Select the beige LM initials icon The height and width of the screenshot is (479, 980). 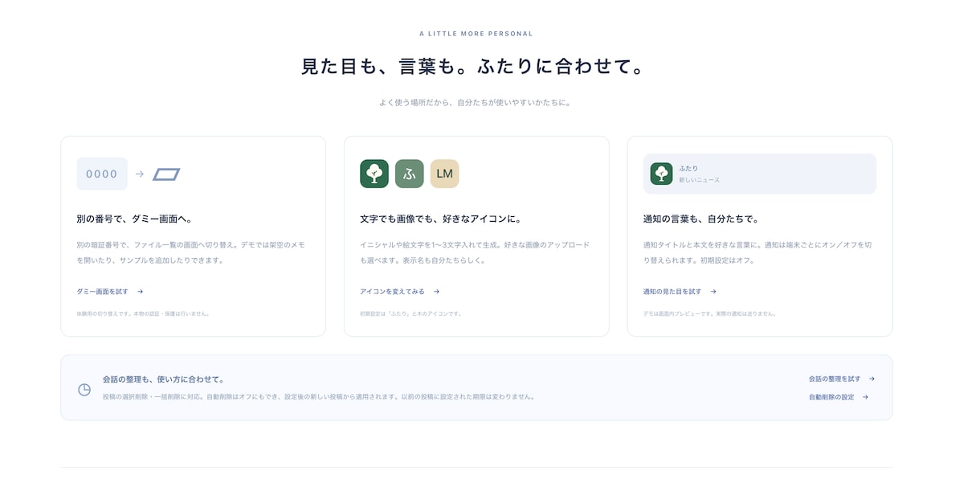pyautogui.click(x=444, y=174)
